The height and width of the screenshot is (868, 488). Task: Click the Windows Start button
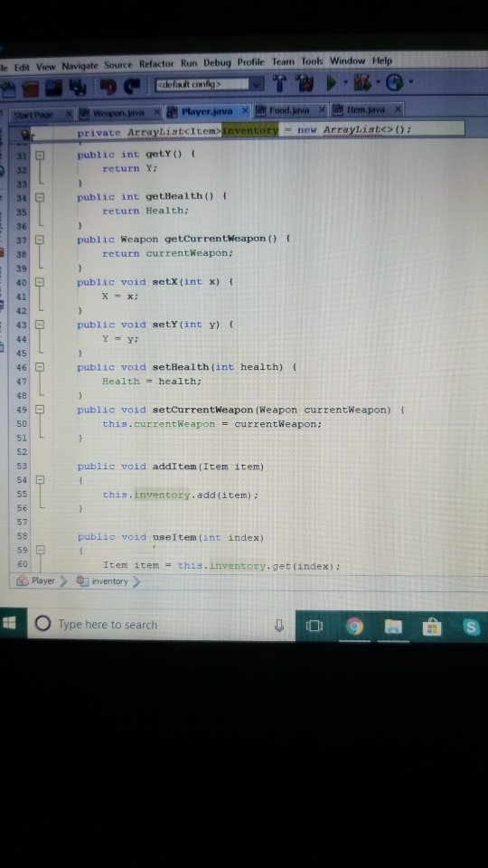coord(9,624)
